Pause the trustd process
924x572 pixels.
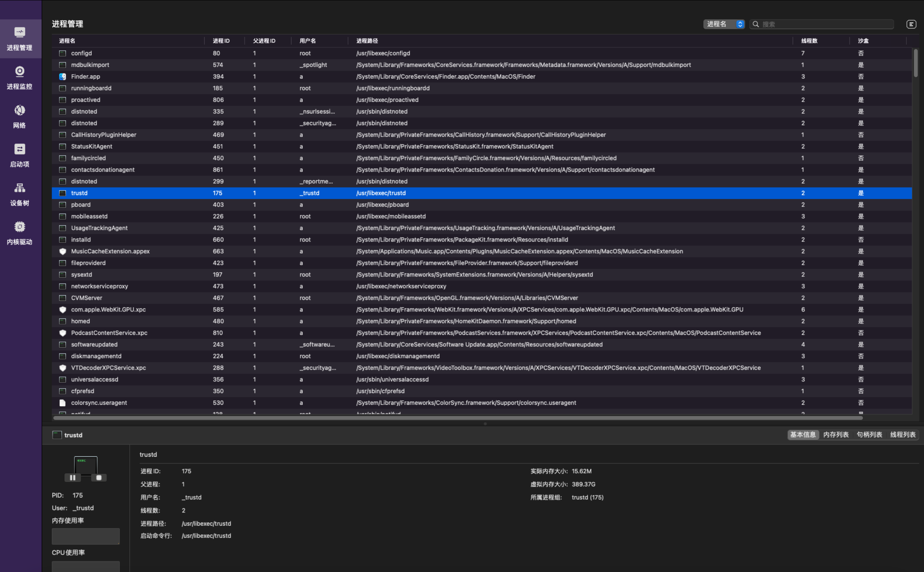click(x=73, y=477)
